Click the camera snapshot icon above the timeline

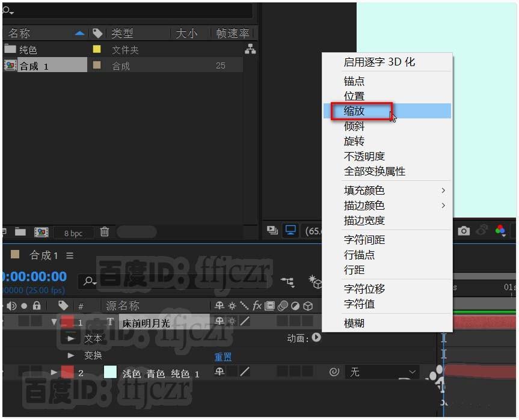click(464, 231)
